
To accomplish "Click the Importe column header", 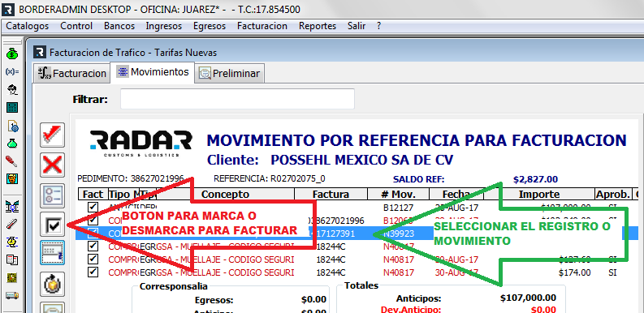I will pyautogui.click(x=538, y=194).
